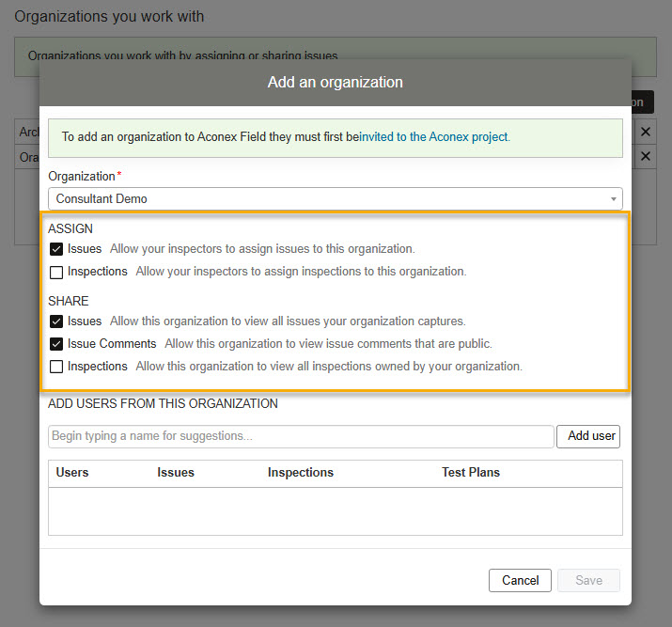The height and width of the screenshot is (627, 672).
Task: Enable Share Inspections checkbox
Action: click(x=56, y=367)
